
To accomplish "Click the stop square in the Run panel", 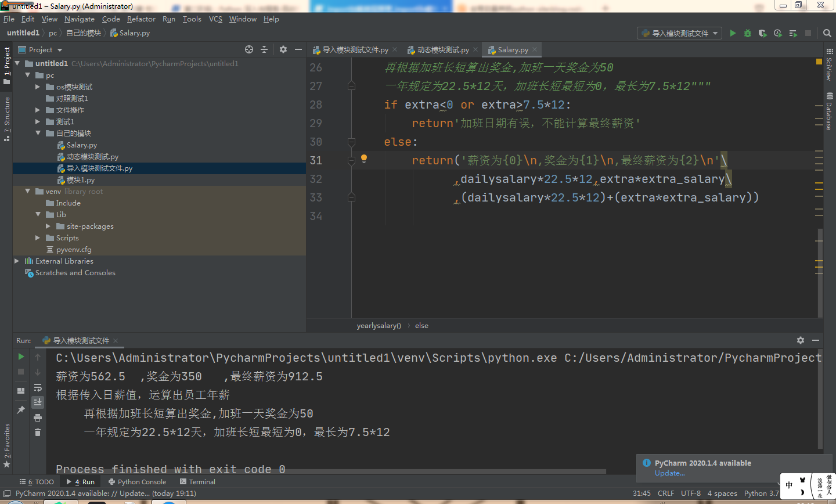I will [21, 372].
